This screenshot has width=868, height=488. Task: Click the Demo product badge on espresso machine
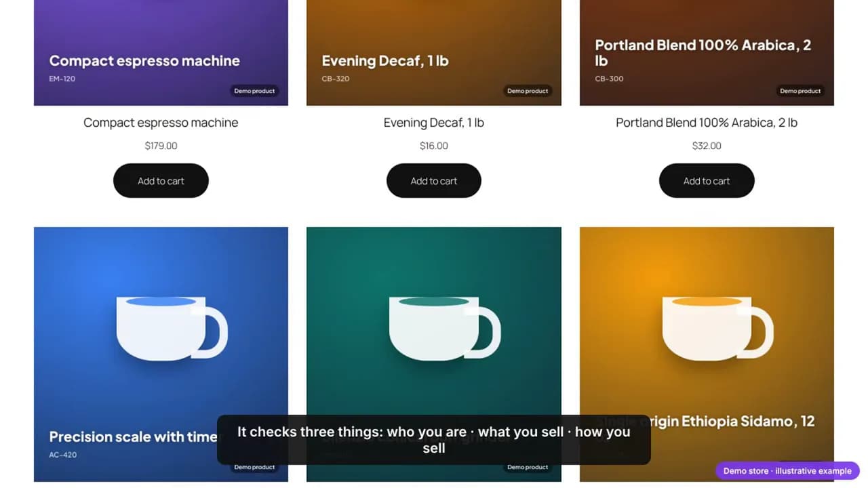(x=254, y=91)
